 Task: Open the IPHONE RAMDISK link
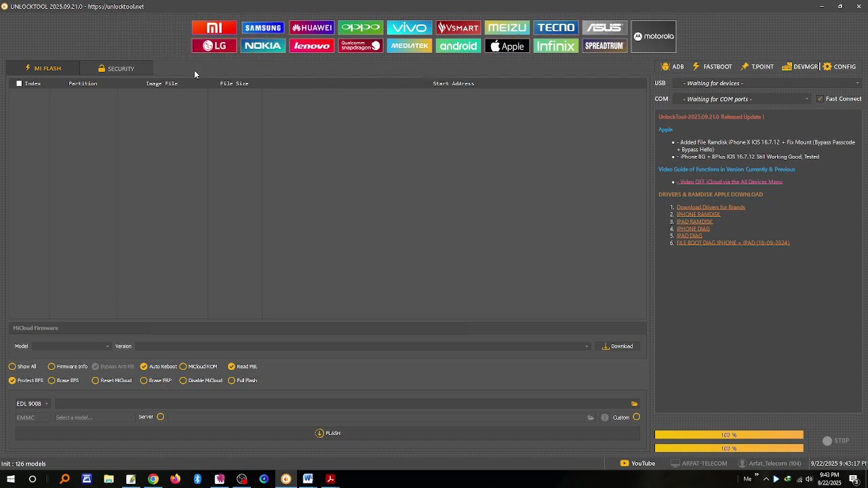click(x=698, y=214)
